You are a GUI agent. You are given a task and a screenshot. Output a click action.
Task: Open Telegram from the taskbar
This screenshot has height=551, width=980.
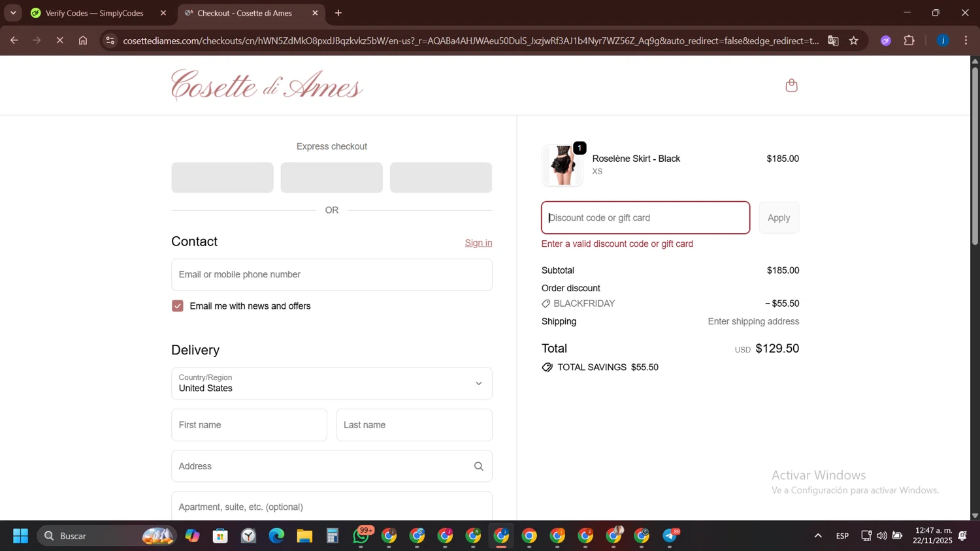[670, 536]
